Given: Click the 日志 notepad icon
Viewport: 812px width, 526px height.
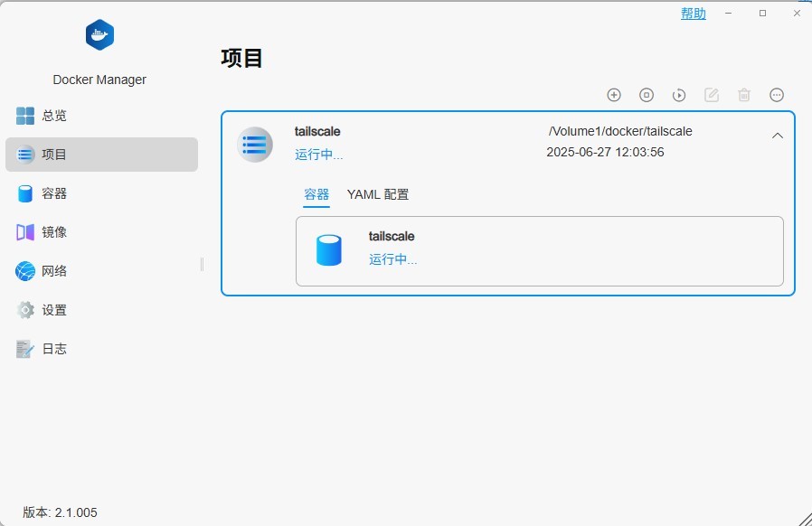Looking at the screenshot, I should tap(24, 349).
